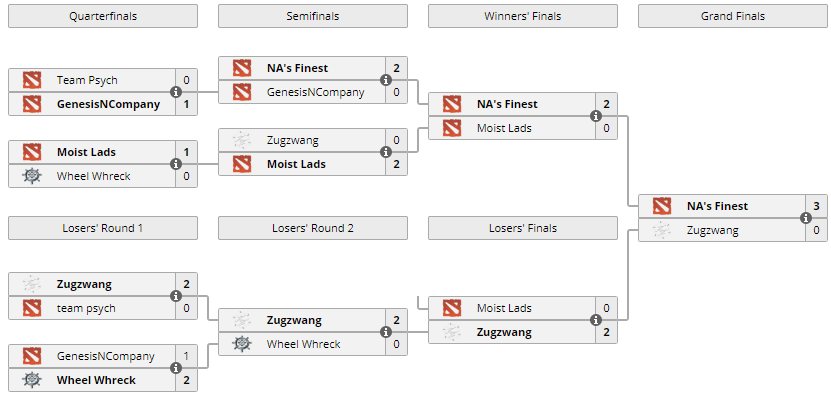Click Moist Lads name in Winners' Finals

click(504, 128)
